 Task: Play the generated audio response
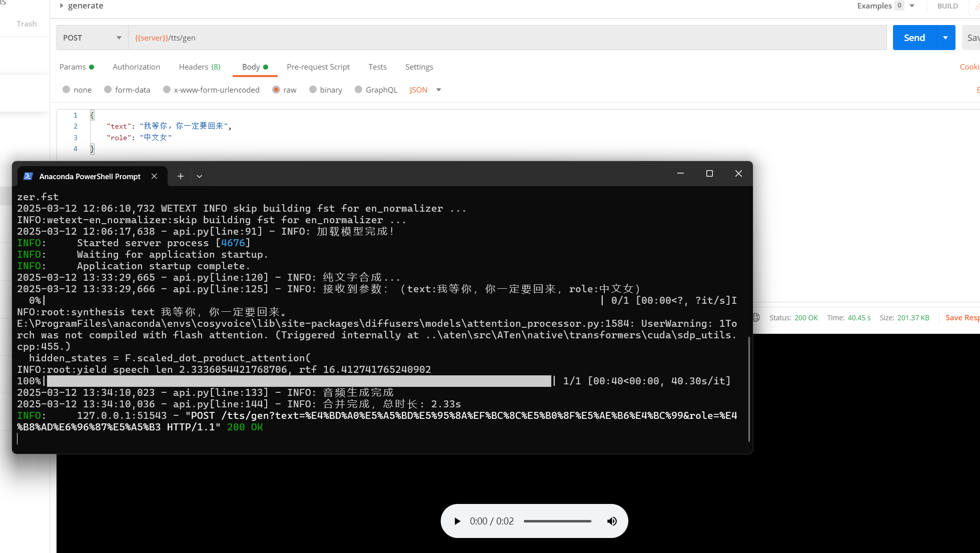tap(457, 521)
